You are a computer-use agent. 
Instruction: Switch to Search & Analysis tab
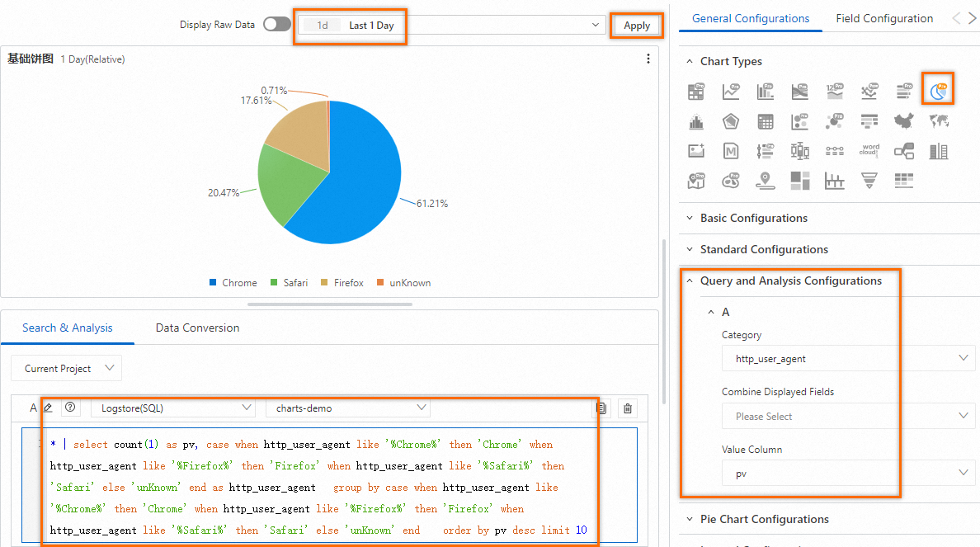(x=68, y=328)
